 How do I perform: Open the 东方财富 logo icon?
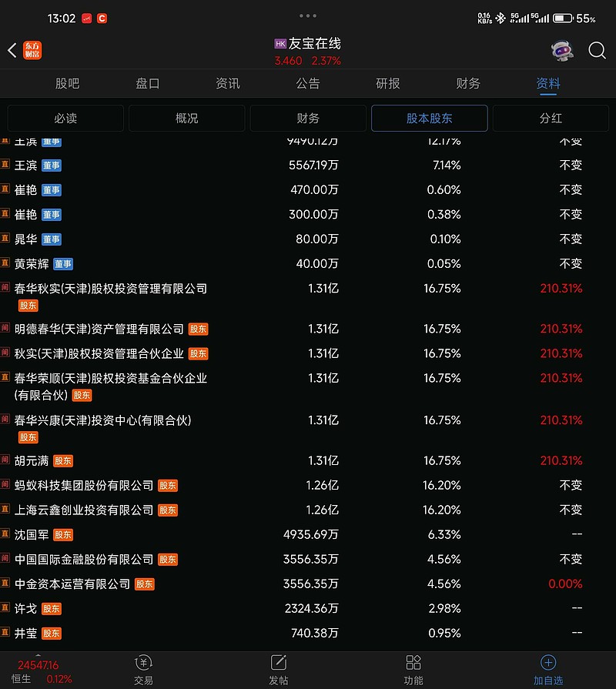tap(32, 50)
